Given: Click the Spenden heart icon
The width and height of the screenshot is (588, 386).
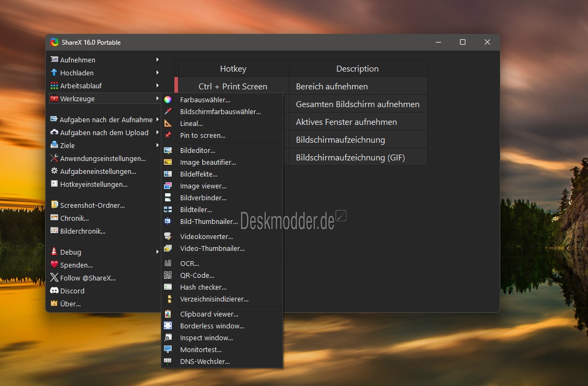Looking at the screenshot, I should 54,264.
